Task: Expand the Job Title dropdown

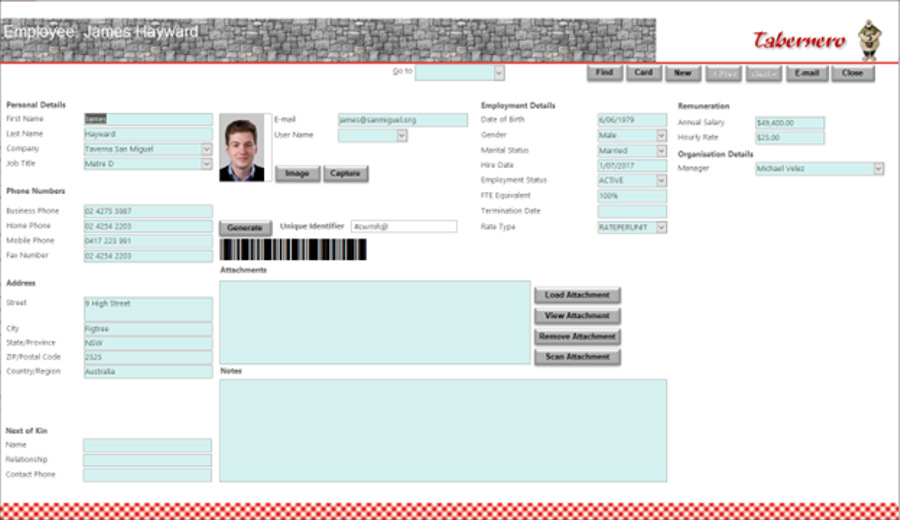Action: (206, 164)
